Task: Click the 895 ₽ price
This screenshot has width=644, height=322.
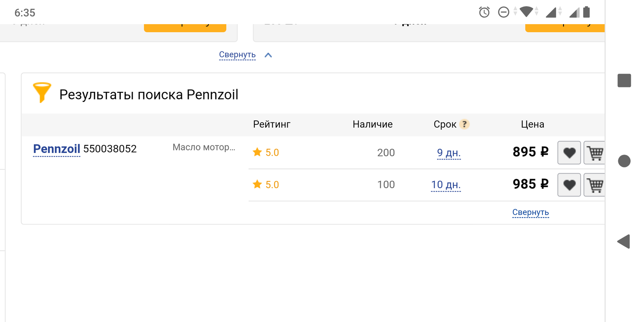Action: (x=530, y=152)
